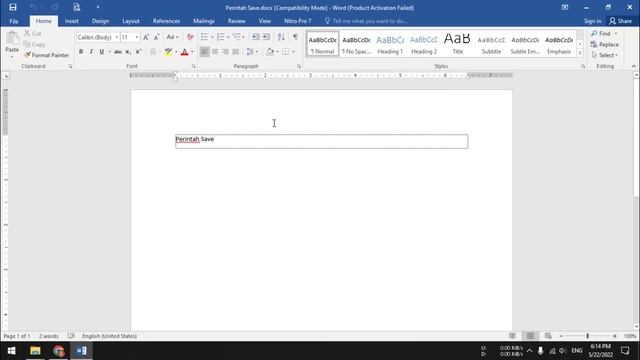Viewport: 640px width, 360px height.
Task: Apply the red font color
Action: point(184,52)
